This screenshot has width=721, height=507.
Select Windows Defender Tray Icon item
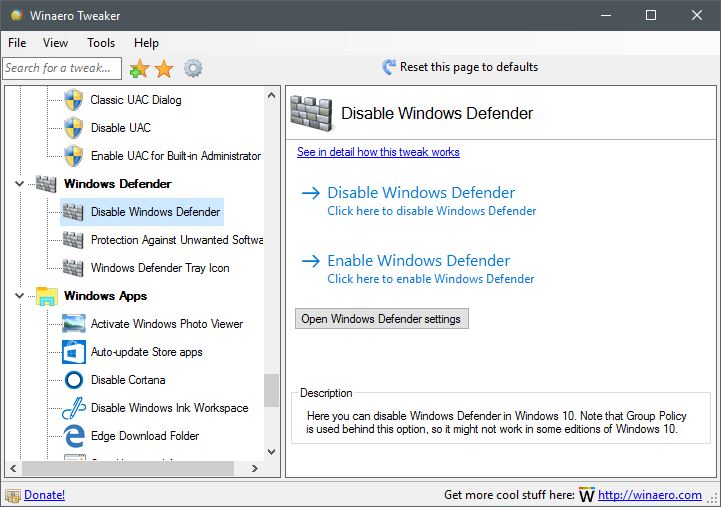click(160, 268)
